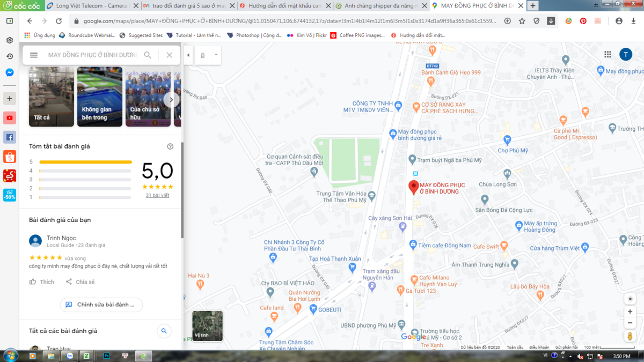Select the 5-star rating bar

pyautogui.click(x=85, y=162)
